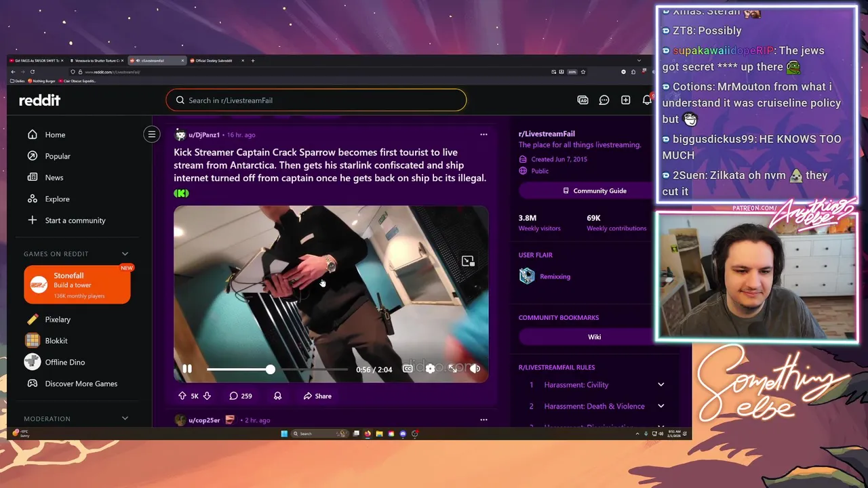This screenshot has width=868, height=488.
Task: Open more options for DjPanz1's post
Action: [x=484, y=134]
